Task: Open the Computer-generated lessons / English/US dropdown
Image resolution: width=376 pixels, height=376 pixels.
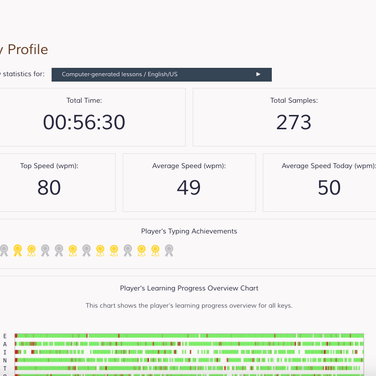Action: tap(162, 74)
